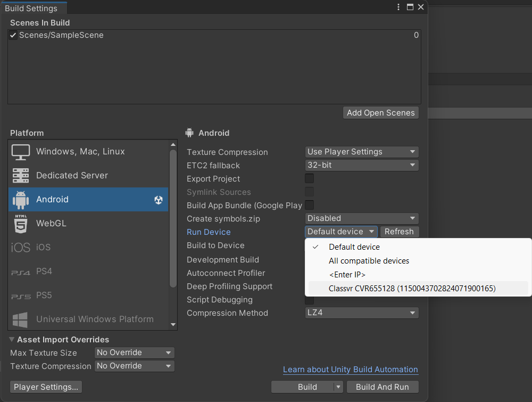Open the Build Settings kebab menu icon
Screen dimensions: 532x402
tap(398, 7)
